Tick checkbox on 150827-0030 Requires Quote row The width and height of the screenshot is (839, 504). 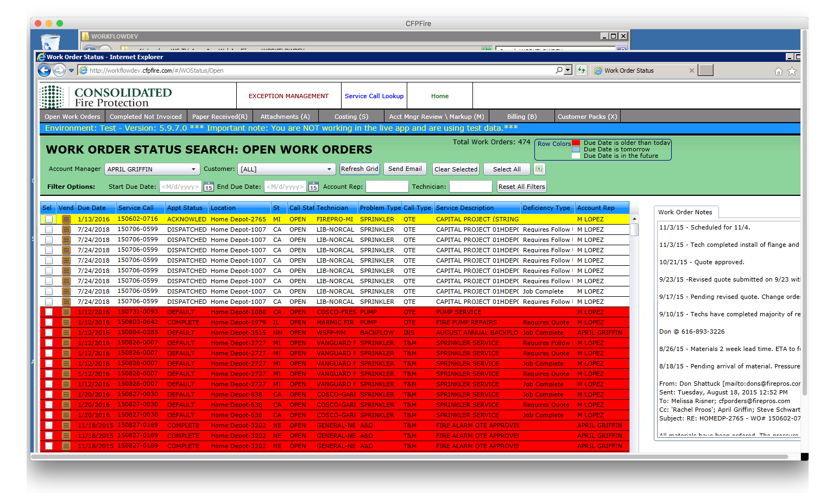[x=49, y=405]
